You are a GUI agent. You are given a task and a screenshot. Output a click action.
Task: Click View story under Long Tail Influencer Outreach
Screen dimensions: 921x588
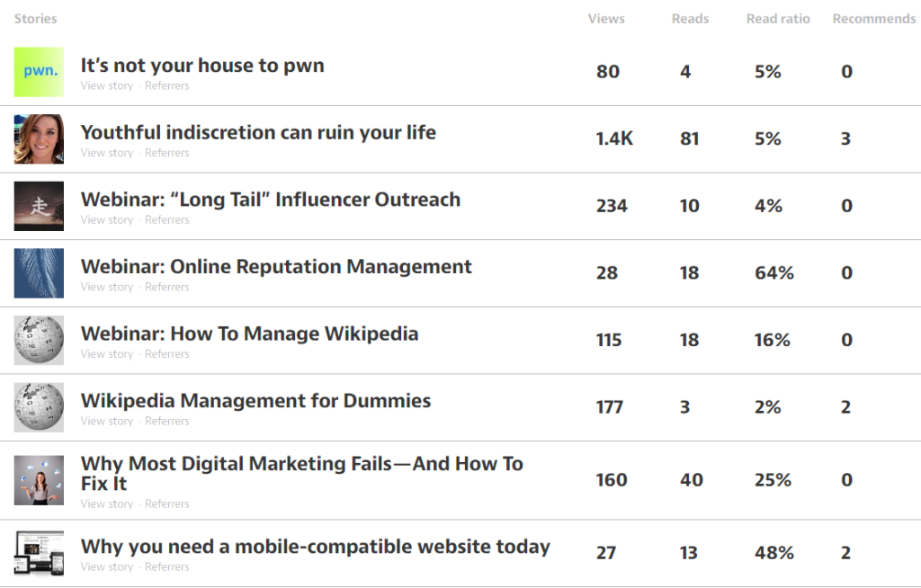(106, 220)
